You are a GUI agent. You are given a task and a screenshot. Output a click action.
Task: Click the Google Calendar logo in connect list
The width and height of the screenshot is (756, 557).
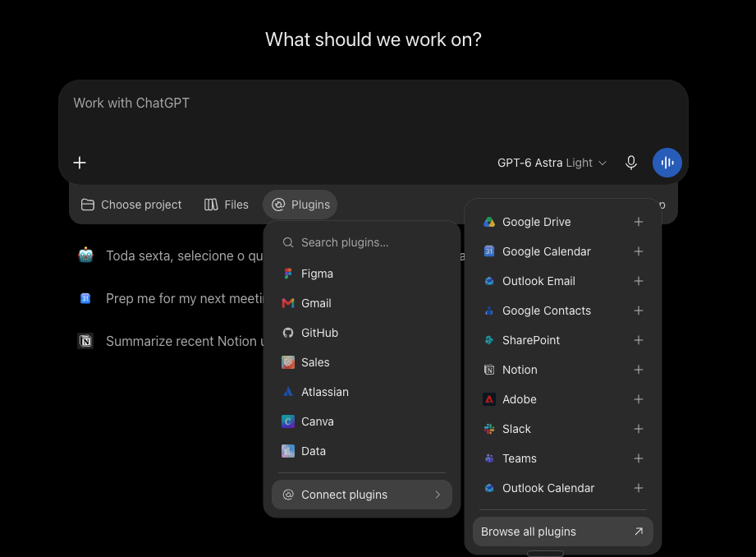(x=489, y=251)
